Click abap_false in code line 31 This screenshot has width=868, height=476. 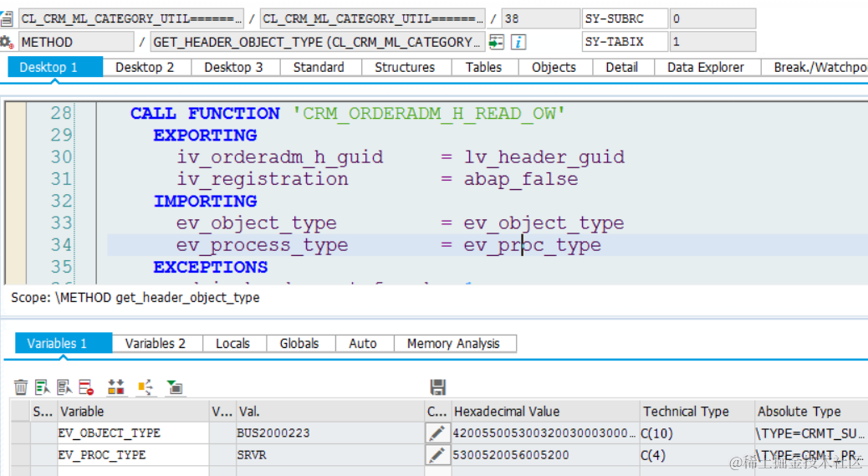[x=521, y=179]
